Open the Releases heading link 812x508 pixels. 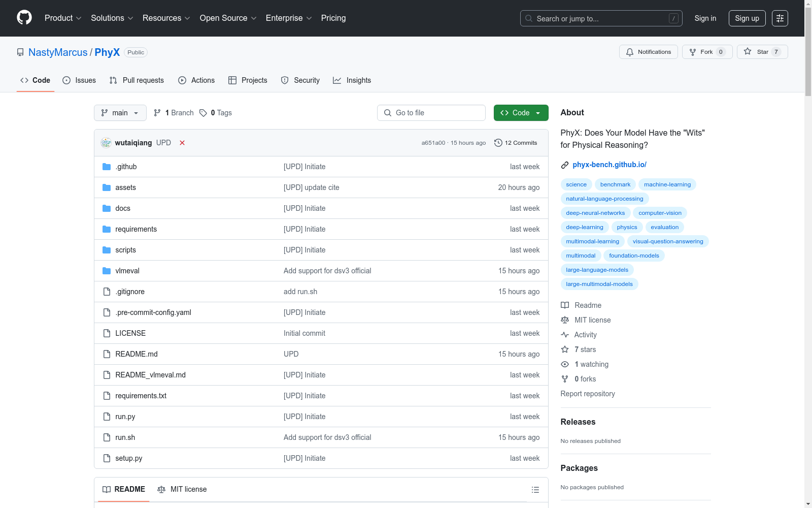pos(578,422)
